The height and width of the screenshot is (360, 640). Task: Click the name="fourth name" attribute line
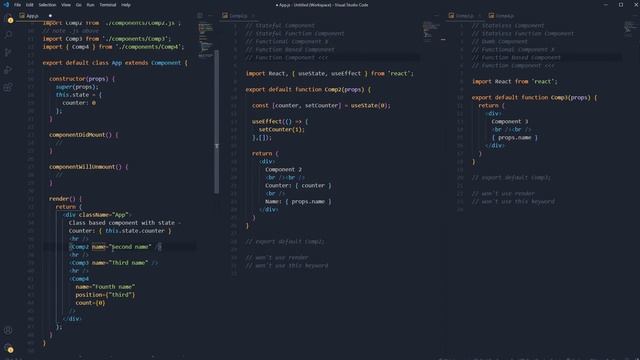tap(105, 287)
